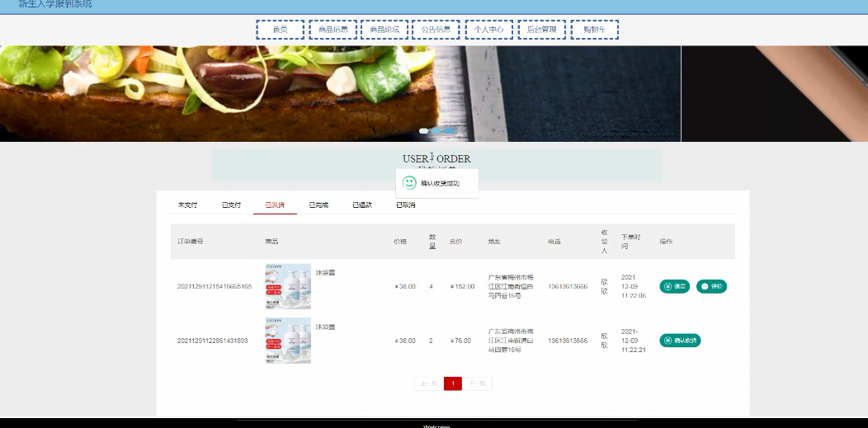Switch to the 已取消 orders tab
The image size is (868, 428).
point(406,205)
